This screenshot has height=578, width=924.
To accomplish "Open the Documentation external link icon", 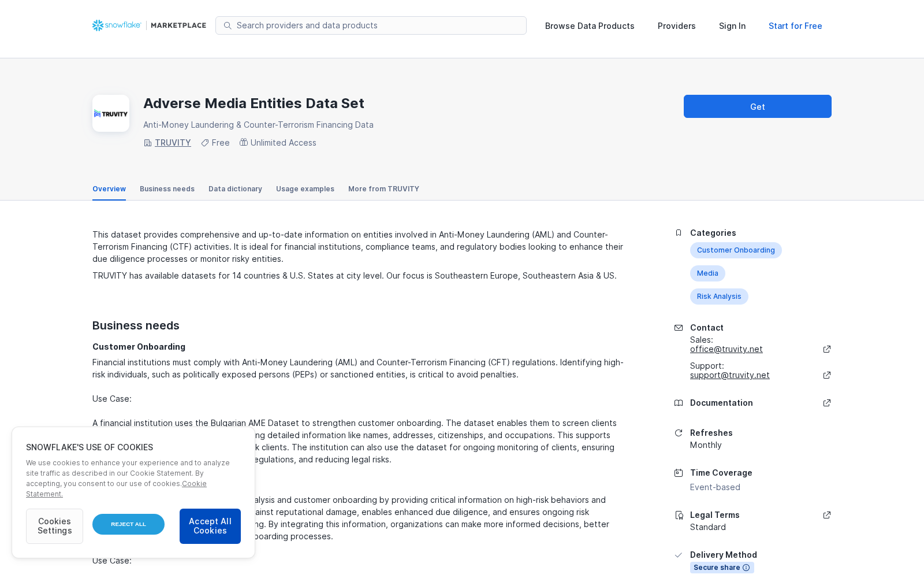I will 827,403.
